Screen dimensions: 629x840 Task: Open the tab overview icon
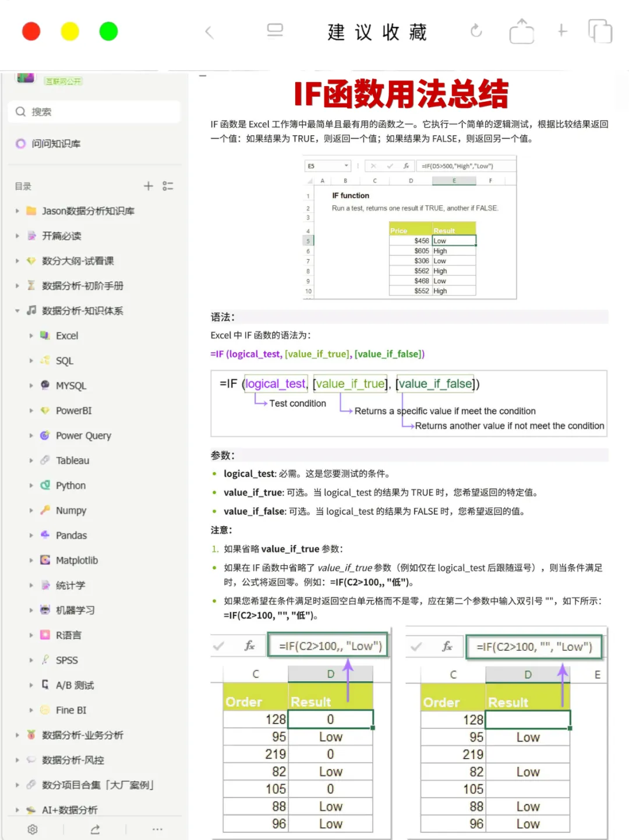click(600, 31)
